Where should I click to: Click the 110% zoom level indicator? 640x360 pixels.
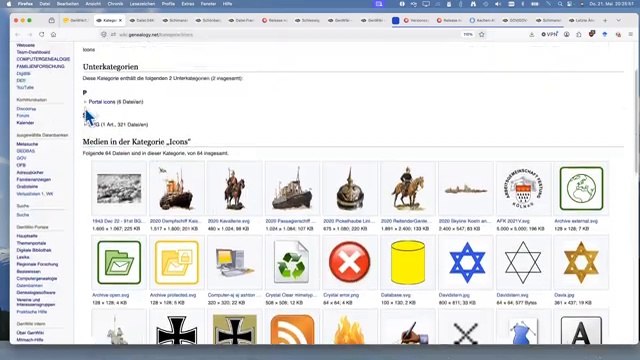tap(468, 35)
